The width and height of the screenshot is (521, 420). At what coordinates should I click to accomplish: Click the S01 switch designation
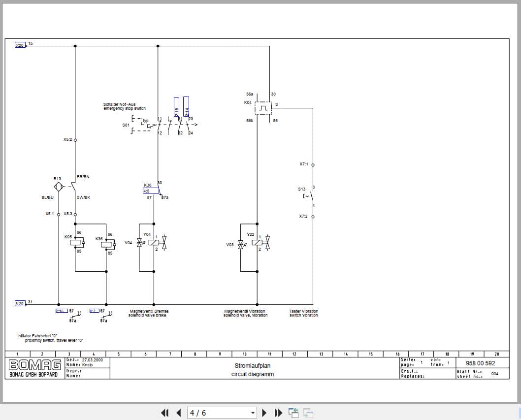pos(126,125)
